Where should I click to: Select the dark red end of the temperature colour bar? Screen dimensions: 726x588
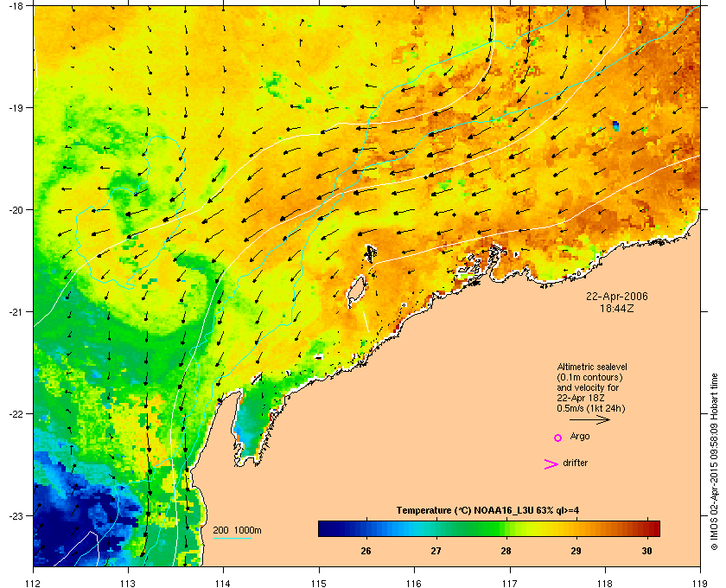pos(652,528)
